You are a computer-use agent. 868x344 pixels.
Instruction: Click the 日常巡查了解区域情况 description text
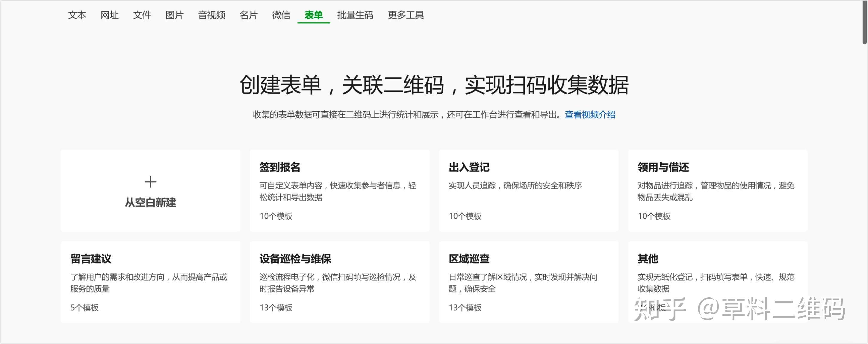(x=523, y=283)
